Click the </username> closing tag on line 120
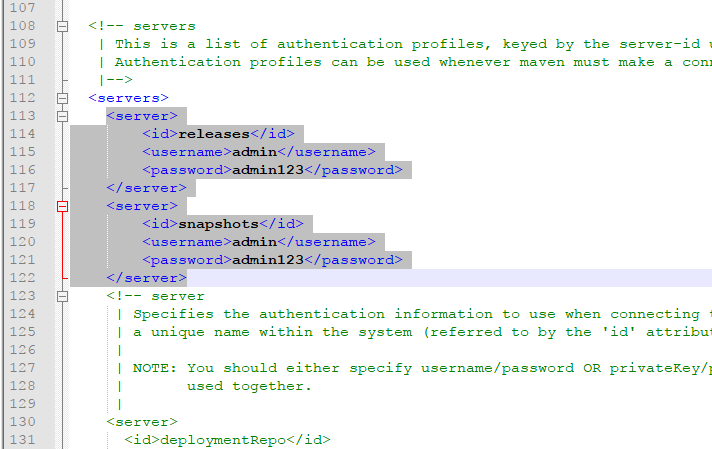The image size is (712, 449). click(x=326, y=242)
